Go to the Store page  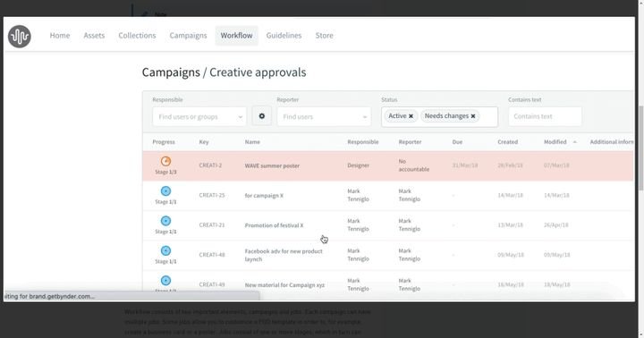click(324, 36)
